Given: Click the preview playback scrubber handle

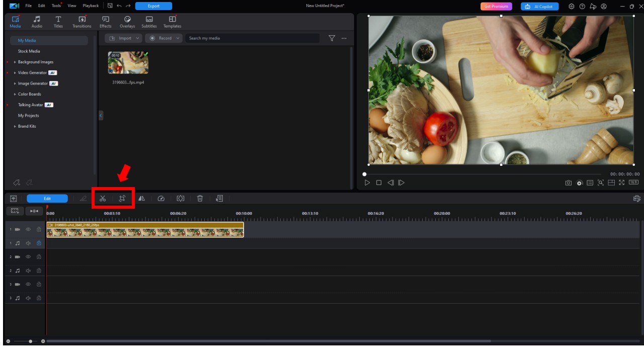Looking at the screenshot, I should (x=365, y=174).
